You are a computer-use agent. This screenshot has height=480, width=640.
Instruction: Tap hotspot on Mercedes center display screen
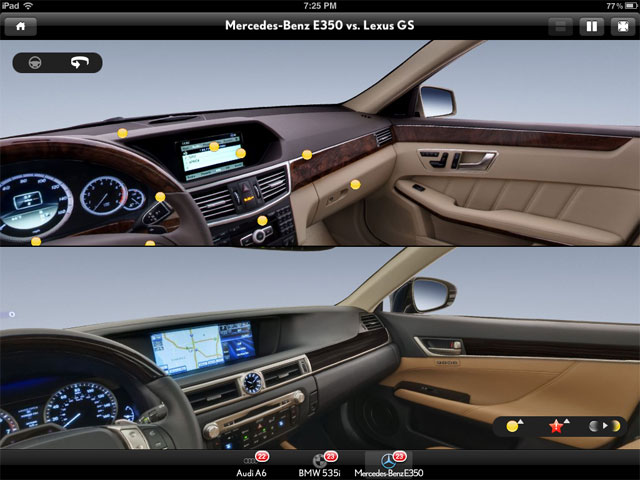point(214,147)
